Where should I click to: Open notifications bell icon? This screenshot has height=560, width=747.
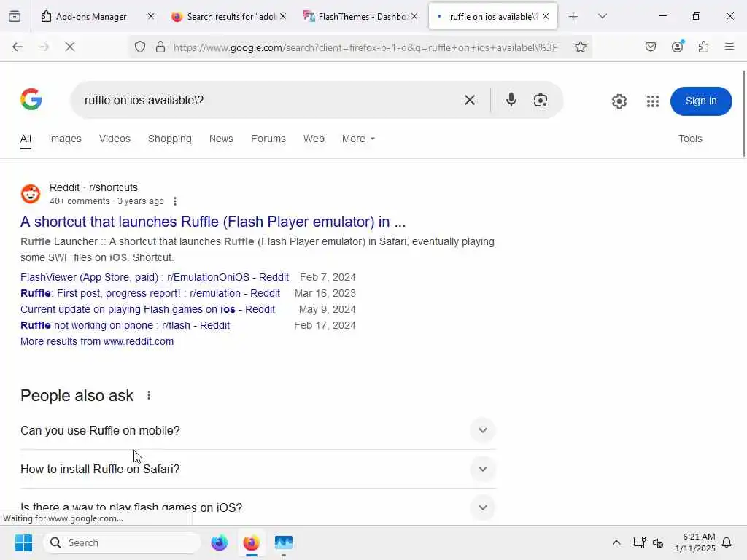[727, 542]
